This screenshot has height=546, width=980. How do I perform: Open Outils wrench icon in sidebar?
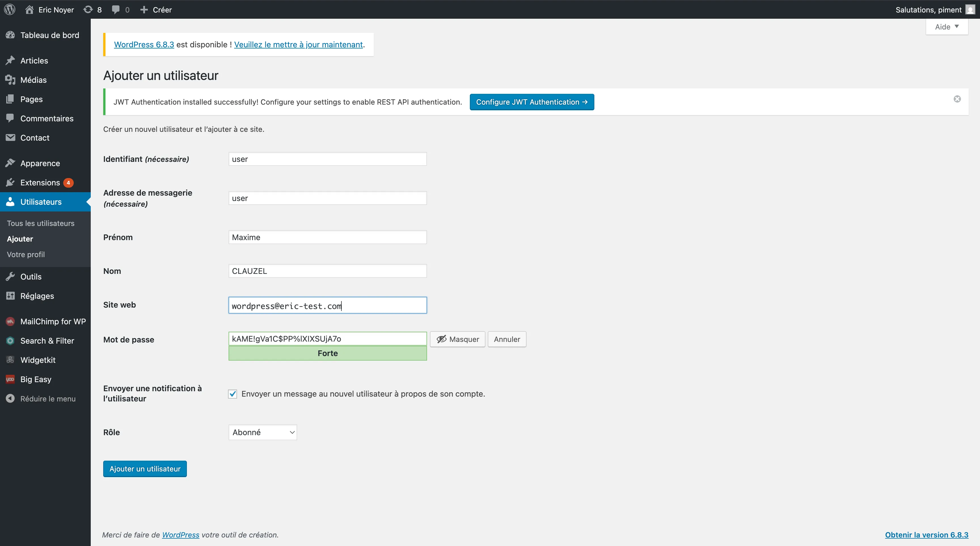click(10, 276)
